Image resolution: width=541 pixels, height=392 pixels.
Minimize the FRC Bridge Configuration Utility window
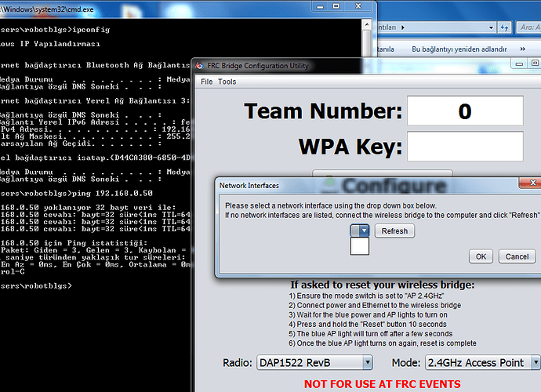tap(519, 64)
